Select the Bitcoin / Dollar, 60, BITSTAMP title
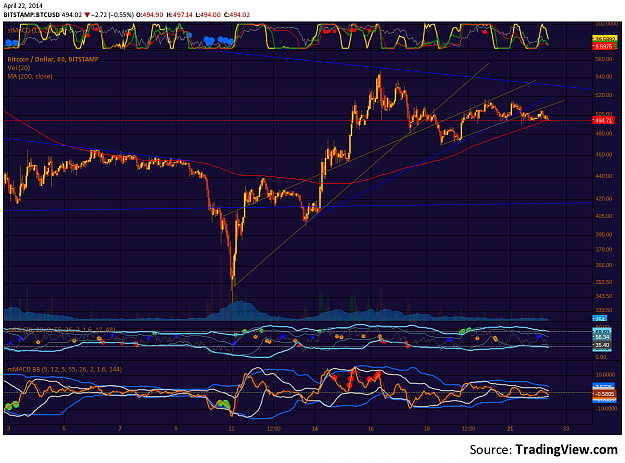625x463 pixels. 53,59
